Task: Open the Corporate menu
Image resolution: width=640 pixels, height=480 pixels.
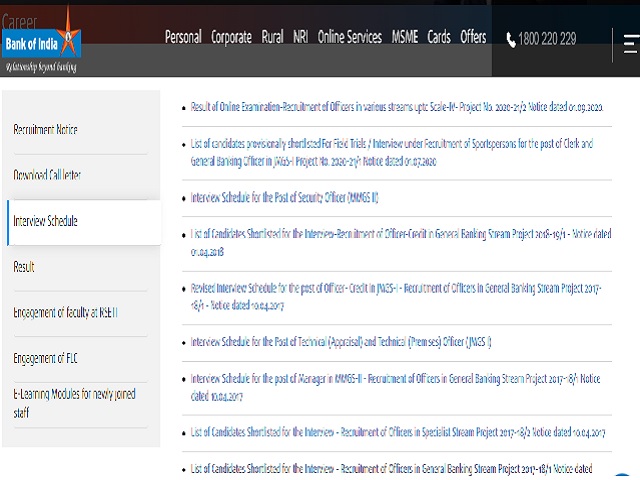Action: point(231,38)
